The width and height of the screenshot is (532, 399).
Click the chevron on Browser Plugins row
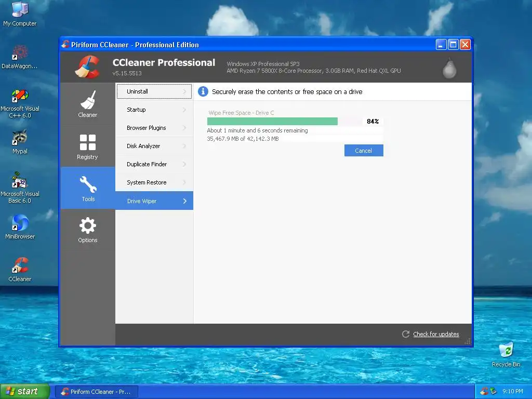[x=184, y=128]
